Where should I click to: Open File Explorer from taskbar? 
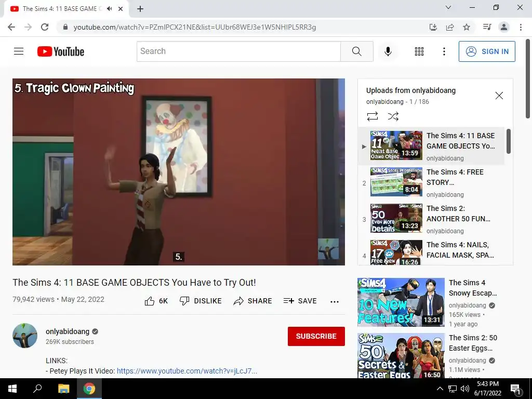(x=63, y=389)
